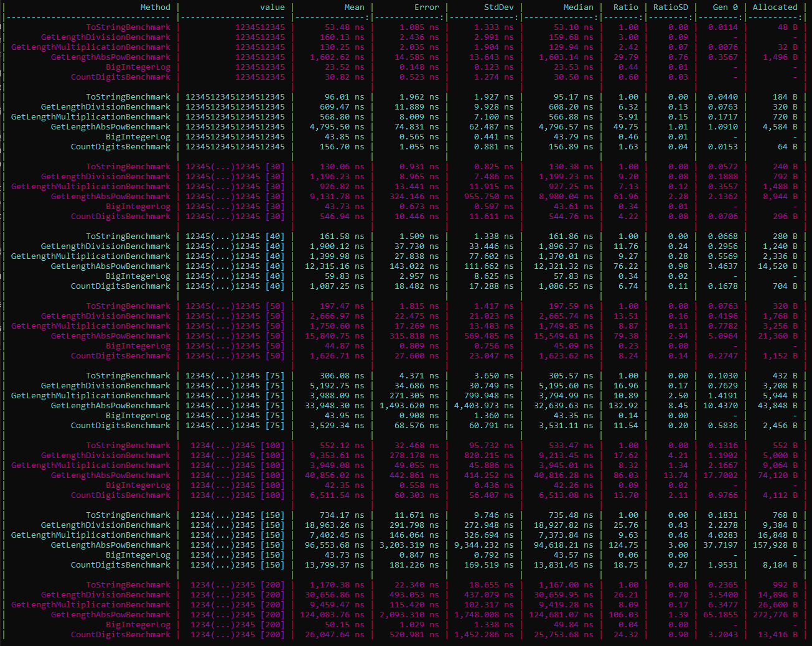Image resolution: width=812 pixels, height=646 pixels.
Task: Click the Gen 0 value 10.4370
Action: pos(721,406)
